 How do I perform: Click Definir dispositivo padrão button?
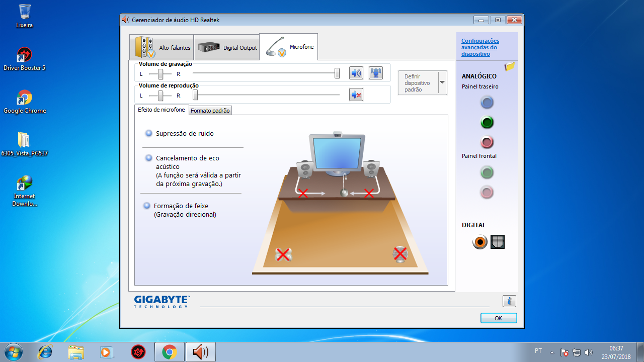tap(418, 82)
